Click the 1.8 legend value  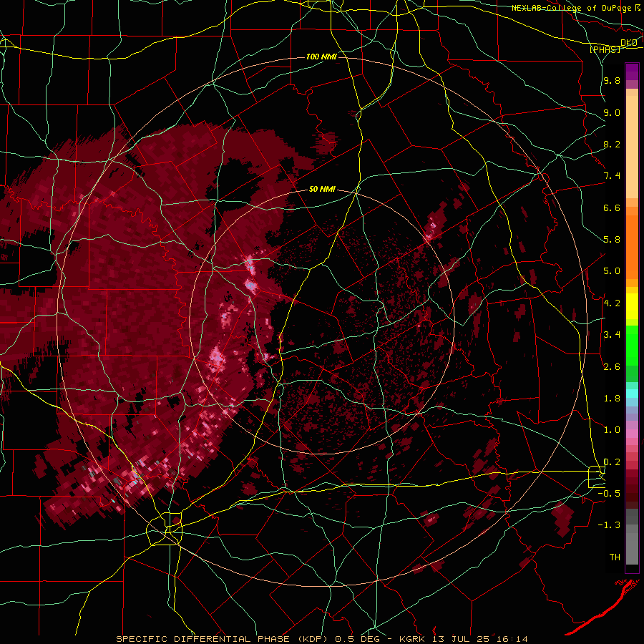click(612, 399)
